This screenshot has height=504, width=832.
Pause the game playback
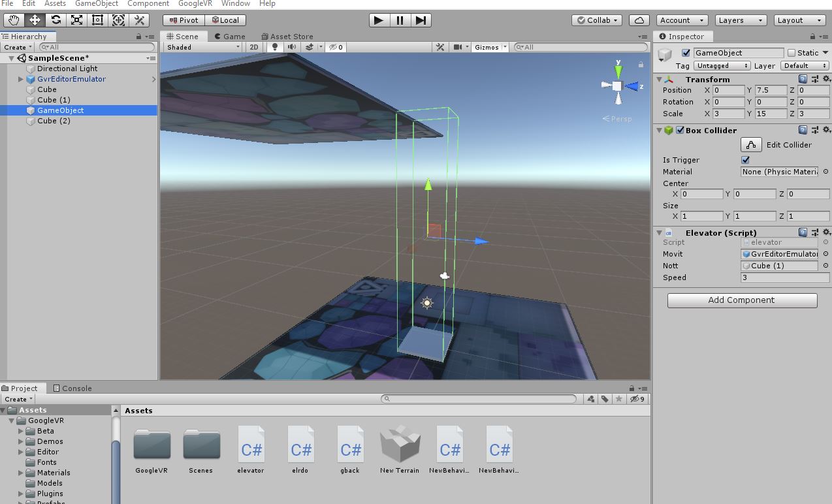click(399, 20)
